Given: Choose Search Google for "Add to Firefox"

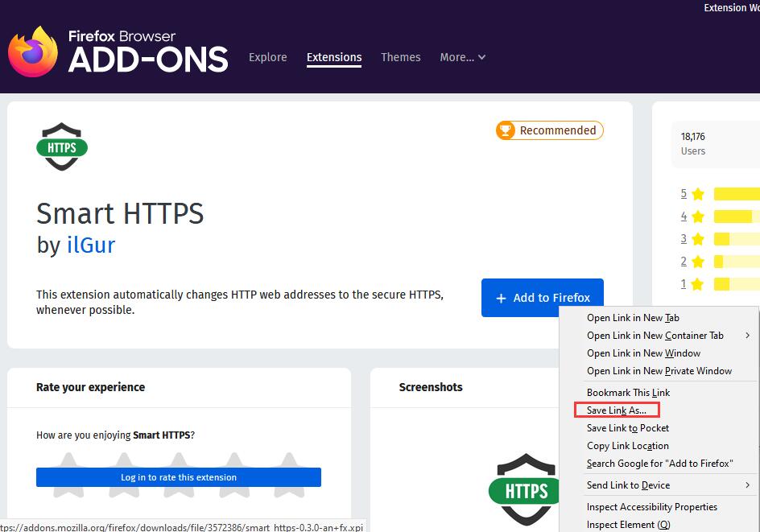Looking at the screenshot, I should click(x=659, y=464).
